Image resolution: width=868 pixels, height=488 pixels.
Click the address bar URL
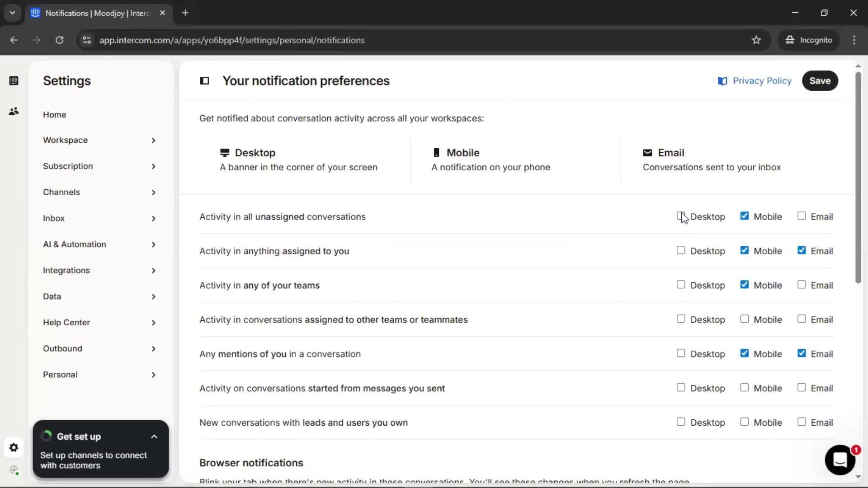pos(232,40)
